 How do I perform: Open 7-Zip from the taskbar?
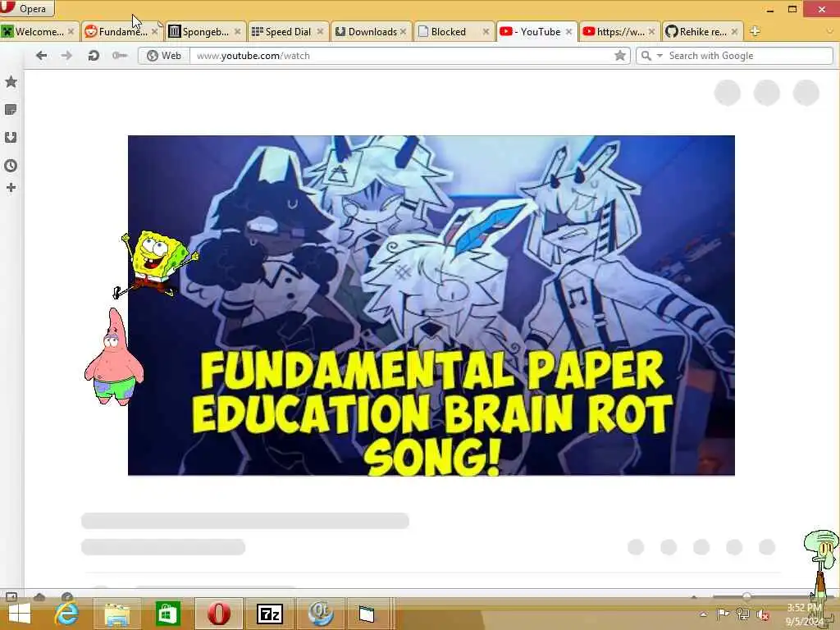(269, 614)
